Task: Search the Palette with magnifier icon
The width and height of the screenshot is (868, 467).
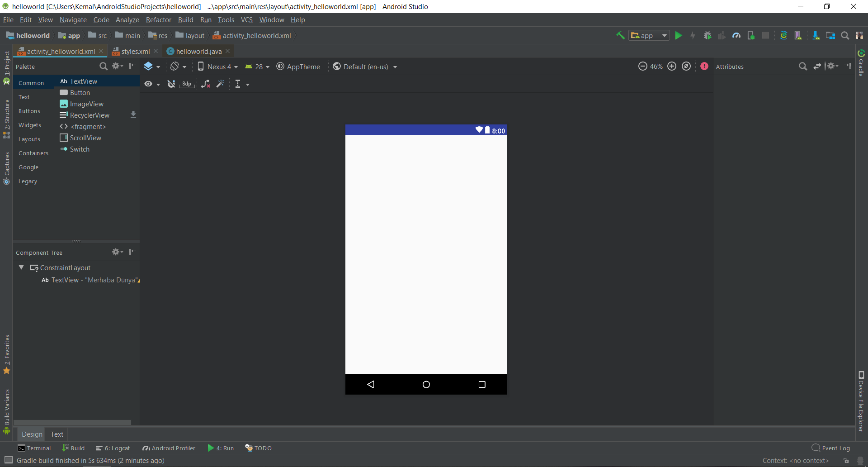Action: point(104,67)
